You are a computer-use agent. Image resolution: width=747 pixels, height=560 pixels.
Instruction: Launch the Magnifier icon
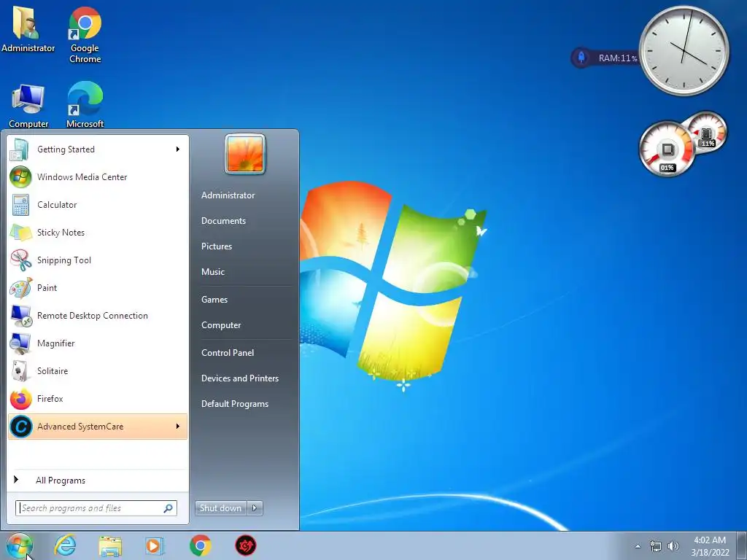click(x=20, y=343)
